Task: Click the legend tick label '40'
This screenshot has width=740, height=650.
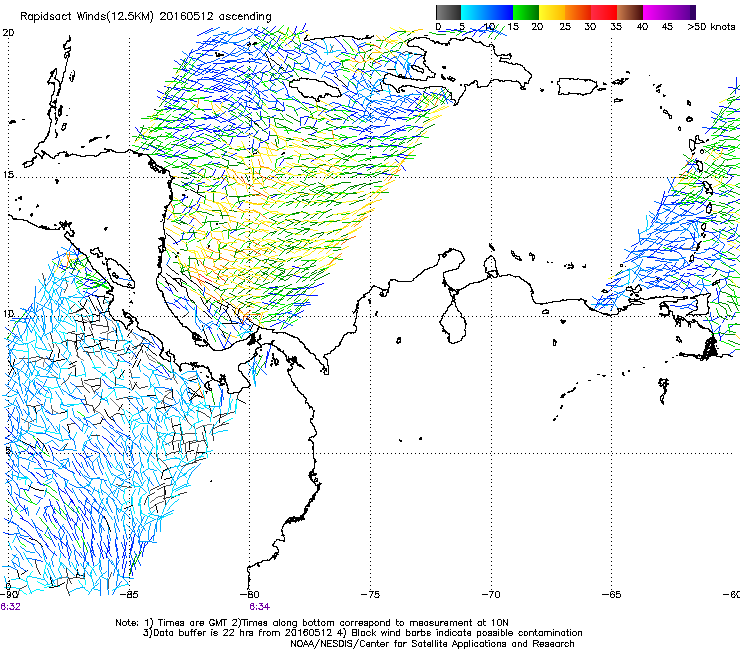Action: (642, 26)
